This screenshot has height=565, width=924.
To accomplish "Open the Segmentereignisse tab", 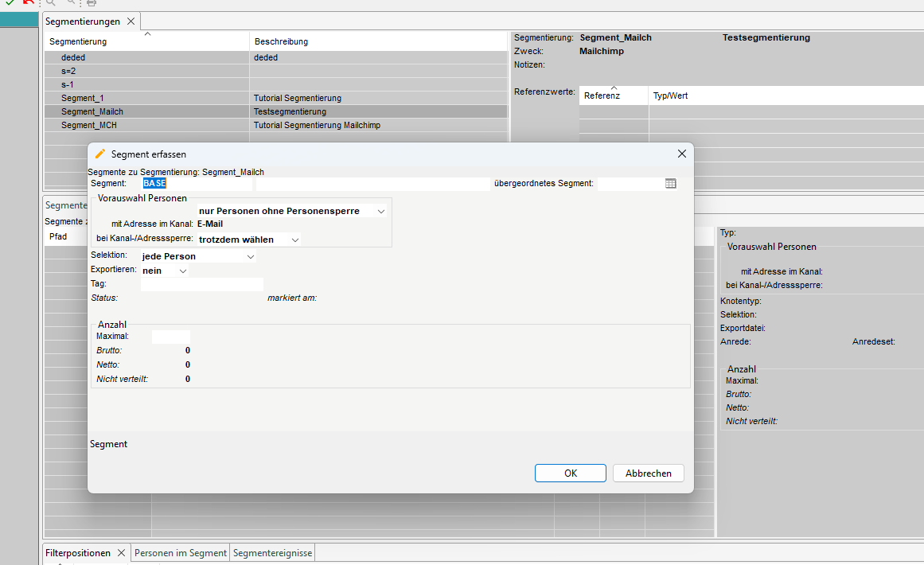I will pyautogui.click(x=272, y=553).
